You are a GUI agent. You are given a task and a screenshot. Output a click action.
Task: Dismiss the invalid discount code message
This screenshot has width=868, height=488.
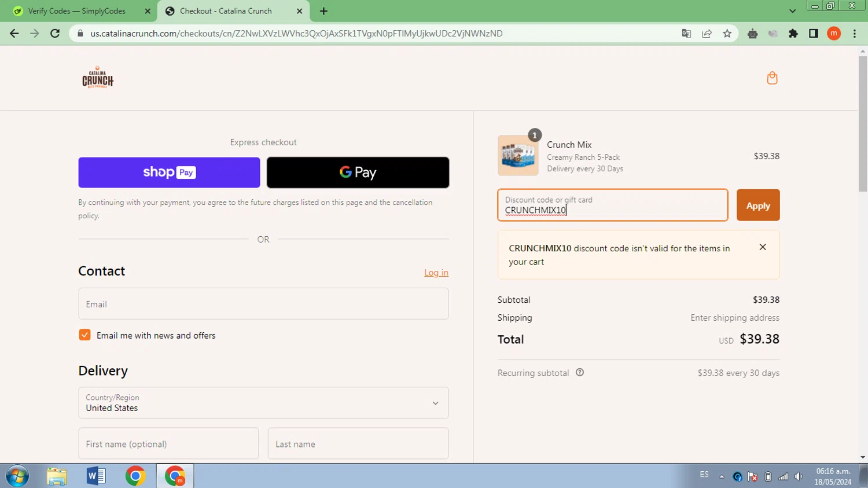[763, 247]
